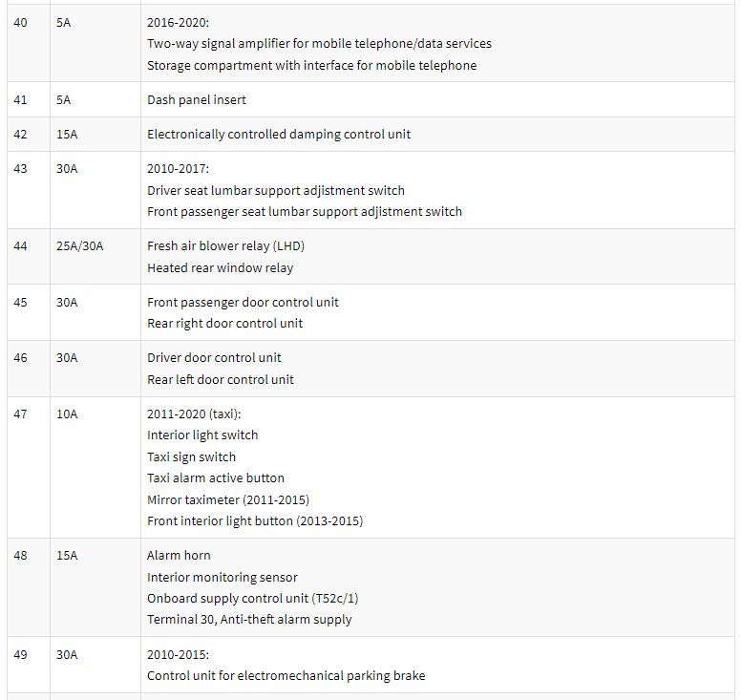Click 'Fresh air blower relay (LHD)' line

click(225, 246)
